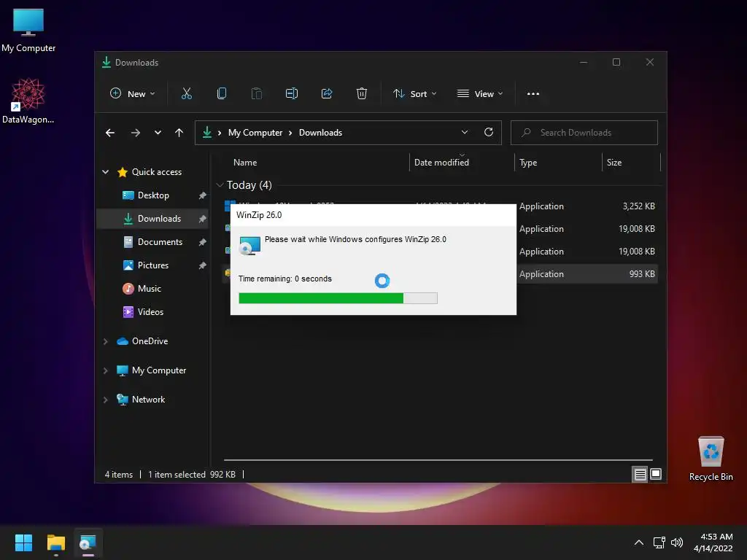Click the Search Downloads field
This screenshot has width=747, height=560.
(584, 133)
